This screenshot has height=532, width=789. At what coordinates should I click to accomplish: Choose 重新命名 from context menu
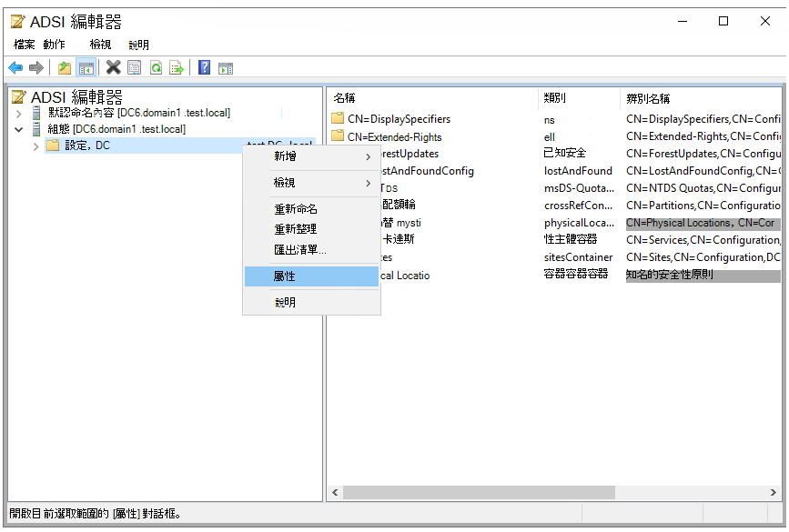point(312,208)
